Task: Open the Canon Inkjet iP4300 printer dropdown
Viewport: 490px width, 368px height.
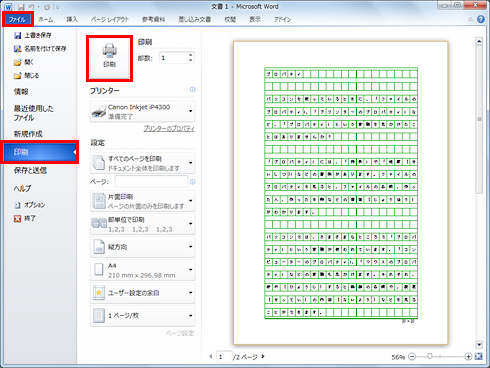Action: [x=143, y=111]
